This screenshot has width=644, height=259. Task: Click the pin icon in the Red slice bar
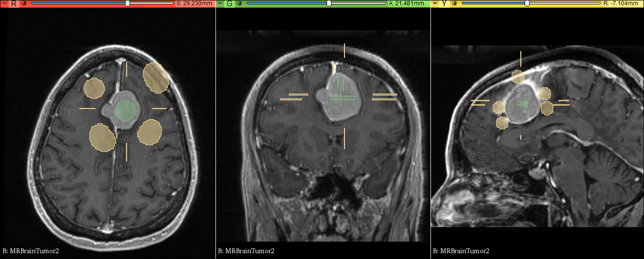[4, 3]
